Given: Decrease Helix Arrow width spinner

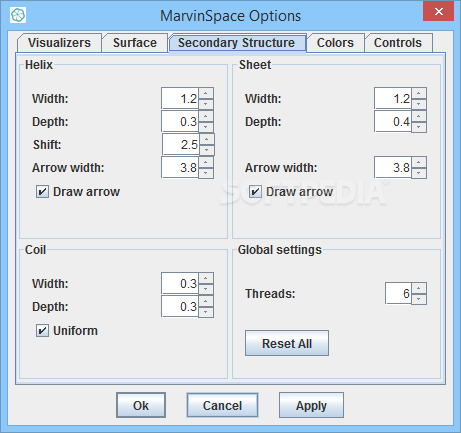Looking at the screenshot, I should [206, 173].
